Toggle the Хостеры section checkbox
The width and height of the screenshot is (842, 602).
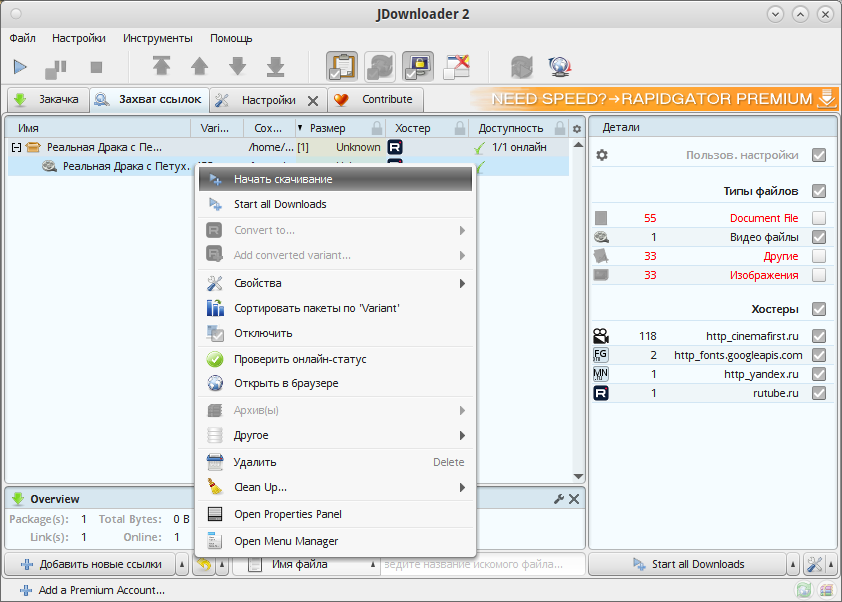(x=819, y=309)
